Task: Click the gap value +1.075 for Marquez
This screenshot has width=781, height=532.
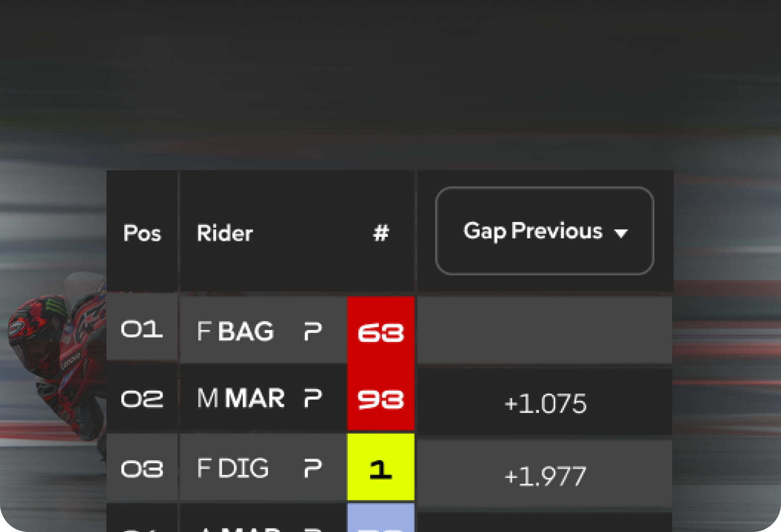Action: [x=545, y=403]
